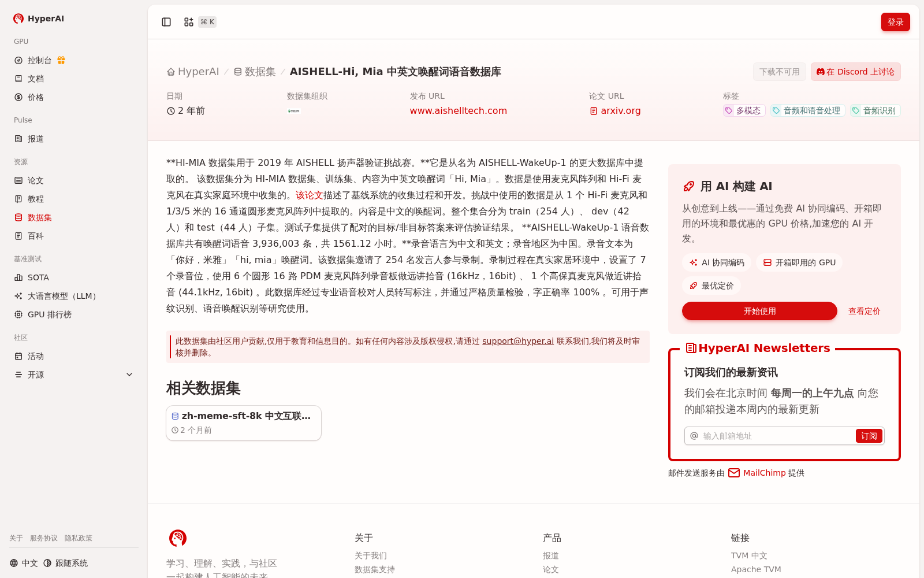Open 数据集支持 in footer
This screenshot has height=578, width=924.
(x=375, y=569)
